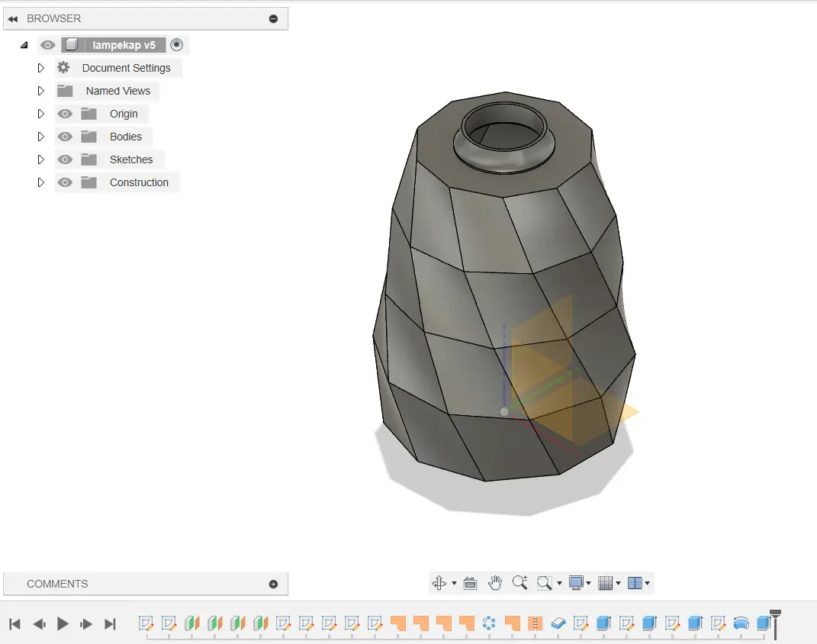This screenshot has height=644, width=817.
Task: Select the second sketch feature in the timeline
Action: (169, 623)
